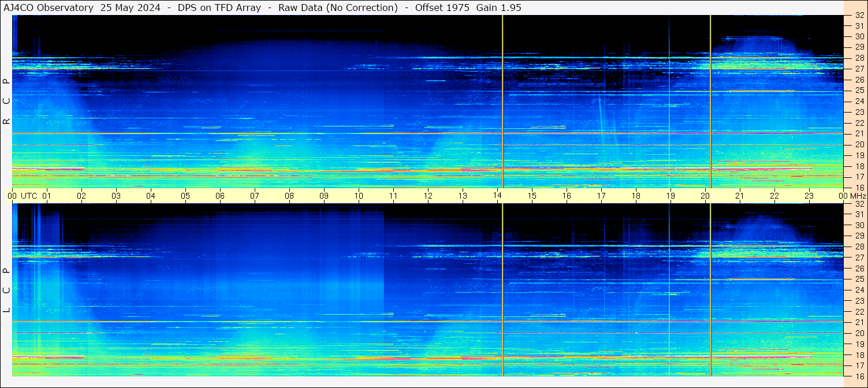The image size is (868, 388).
Task: Click the 'AJ4CO Observatory' title text
Action: (49, 8)
